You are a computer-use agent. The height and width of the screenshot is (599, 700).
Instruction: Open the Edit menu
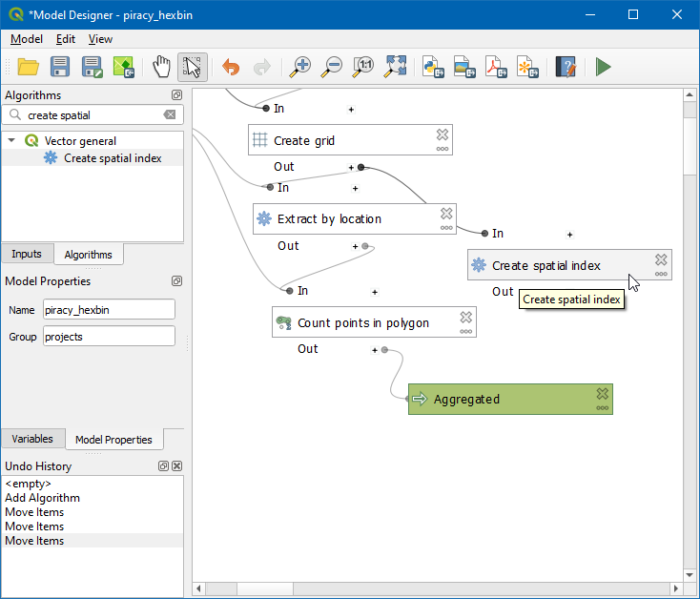tap(66, 39)
